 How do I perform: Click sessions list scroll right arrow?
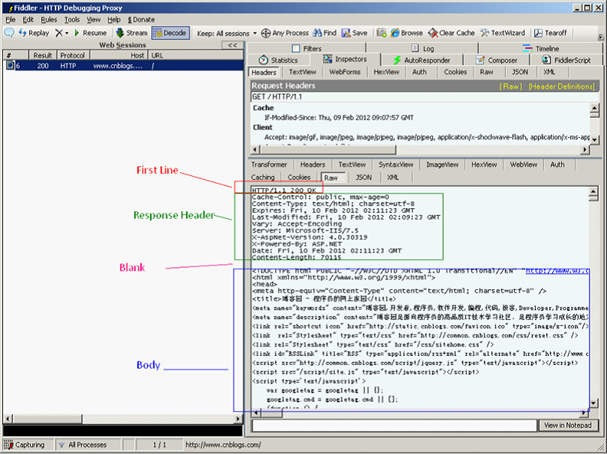(x=238, y=418)
